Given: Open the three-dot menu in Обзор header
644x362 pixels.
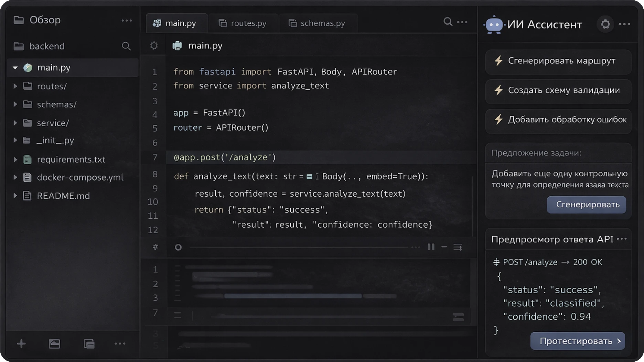Looking at the screenshot, I should tap(126, 21).
